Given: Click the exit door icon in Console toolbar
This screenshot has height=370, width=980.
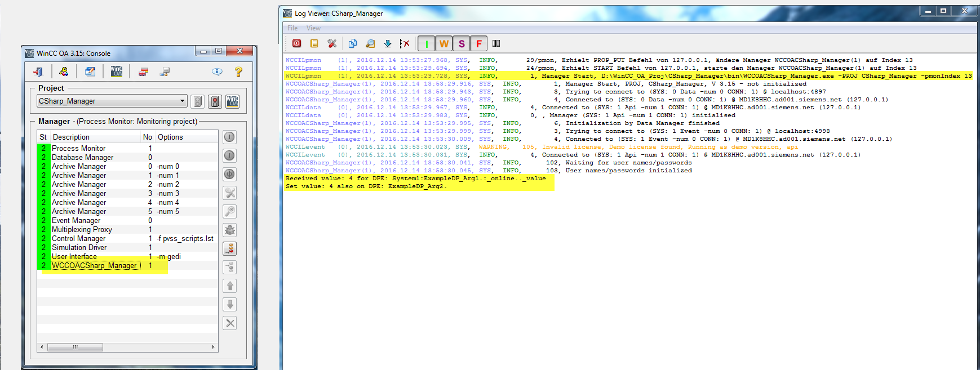Looking at the screenshot, I should tap(38, 72).
